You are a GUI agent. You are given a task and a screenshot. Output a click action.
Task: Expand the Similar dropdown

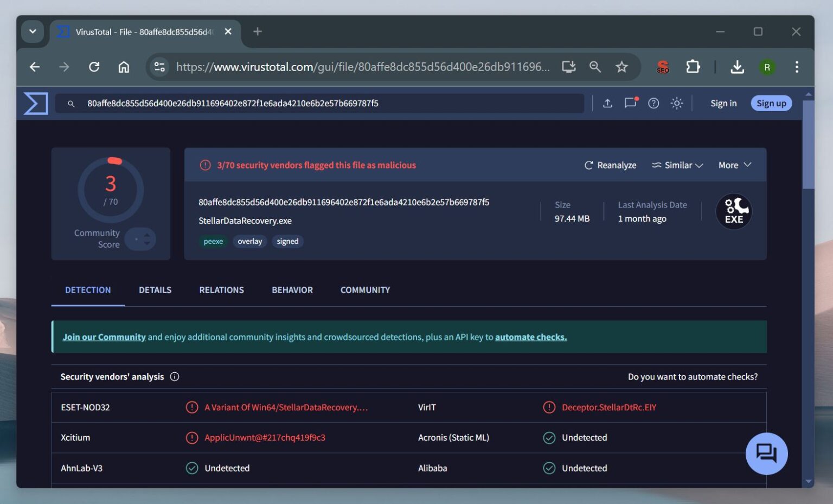coord(677,165)
